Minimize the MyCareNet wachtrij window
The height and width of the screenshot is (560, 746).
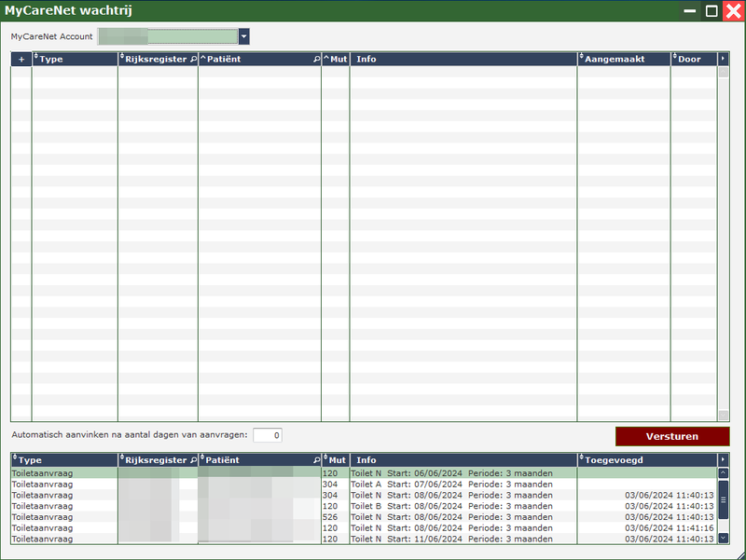pyautogui.click(x=690, y=10)
